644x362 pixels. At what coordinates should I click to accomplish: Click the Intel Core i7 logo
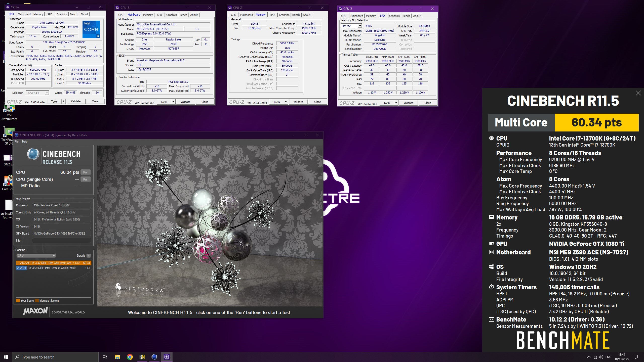point(91,29)
